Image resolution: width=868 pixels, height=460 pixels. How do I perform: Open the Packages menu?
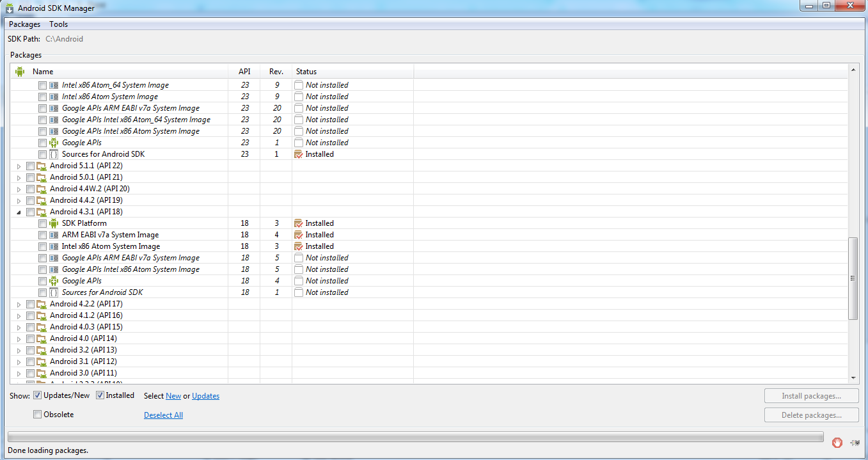(x=24, y=24)
